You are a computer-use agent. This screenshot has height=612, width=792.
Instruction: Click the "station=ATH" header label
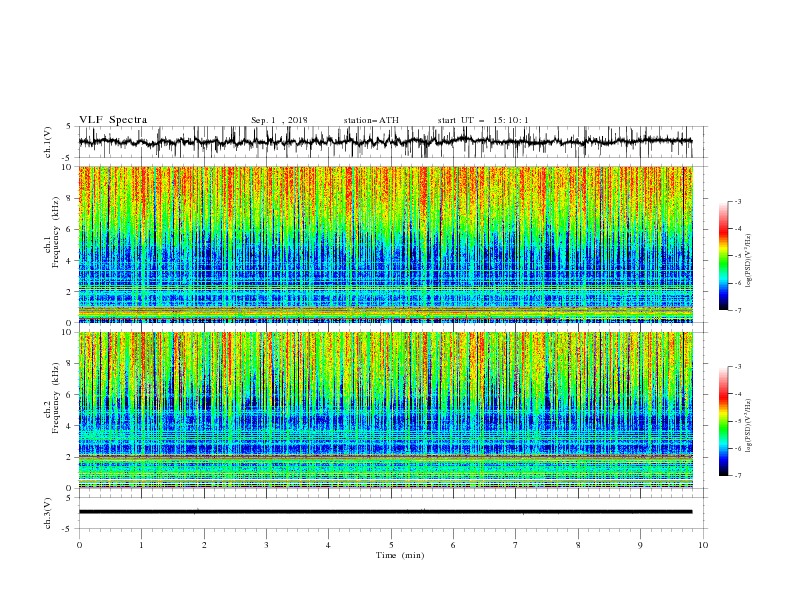(371, 120)
